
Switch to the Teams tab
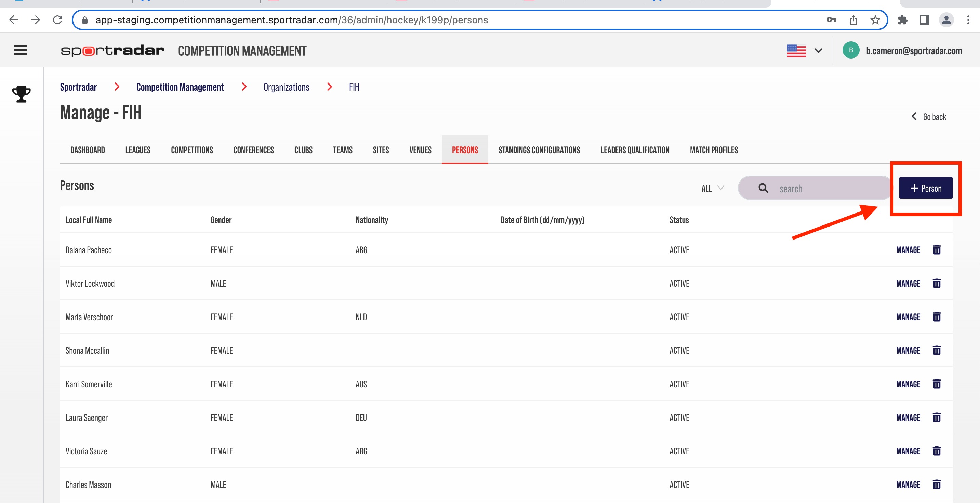click(342, 150)
